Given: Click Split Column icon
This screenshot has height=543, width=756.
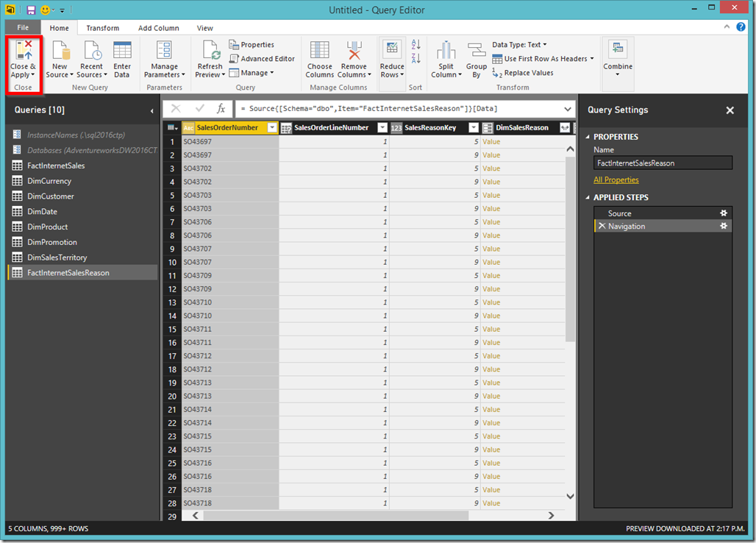Looking at the screenshot, I should [446, 51].
